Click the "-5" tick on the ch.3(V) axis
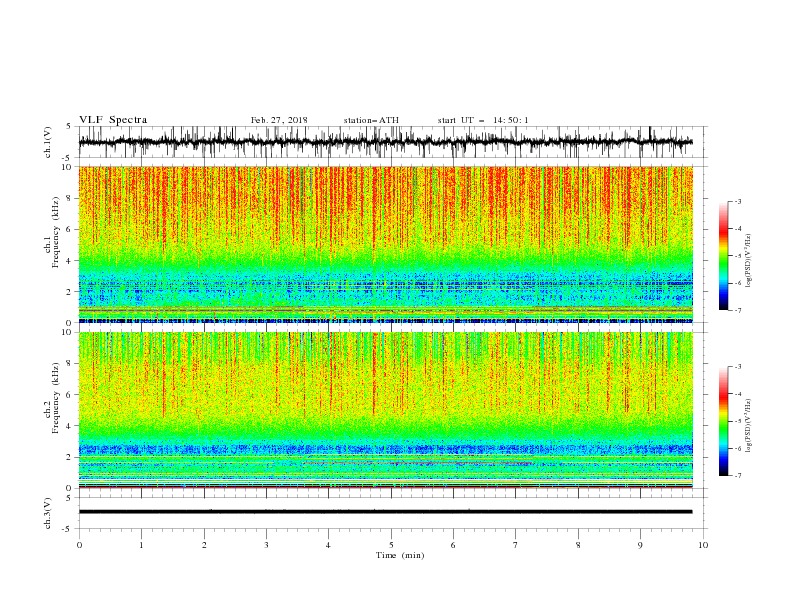792x612 pixels. 68,529
